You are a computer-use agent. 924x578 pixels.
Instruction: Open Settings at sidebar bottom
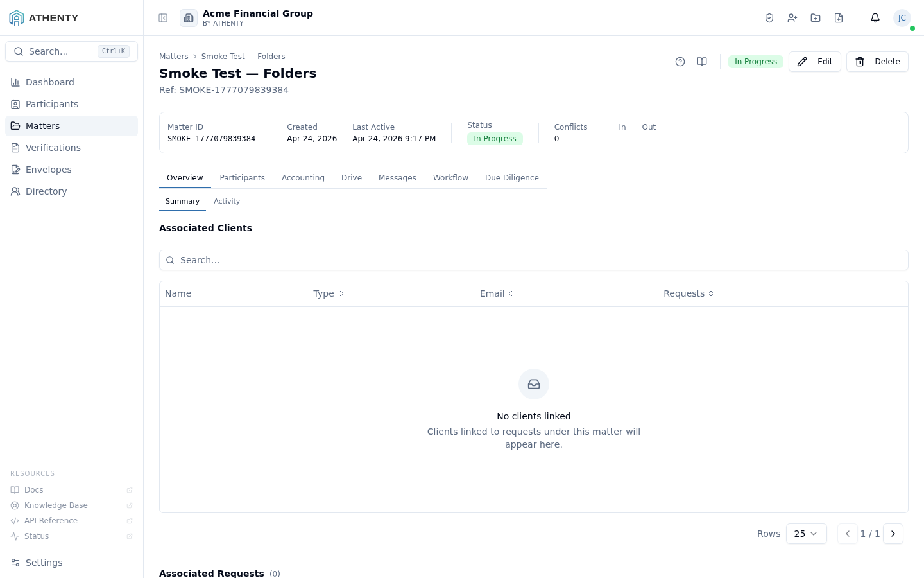click(71, 563)
